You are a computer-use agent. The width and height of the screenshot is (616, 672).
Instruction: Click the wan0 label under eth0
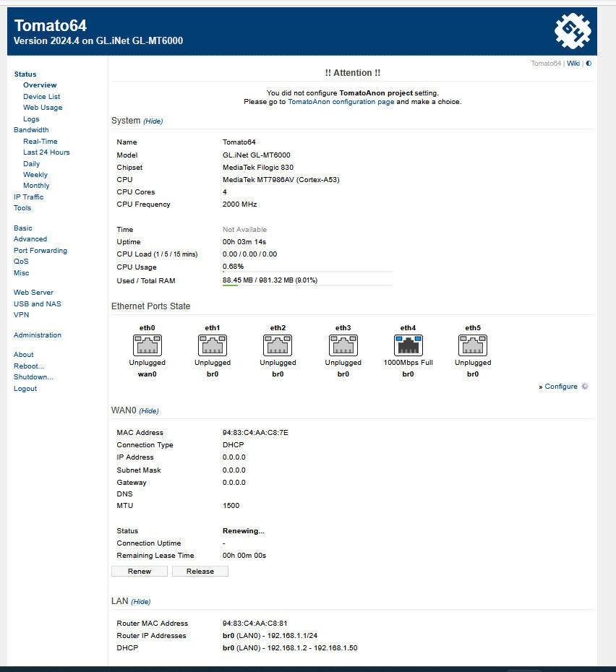(x=147, y=374)
